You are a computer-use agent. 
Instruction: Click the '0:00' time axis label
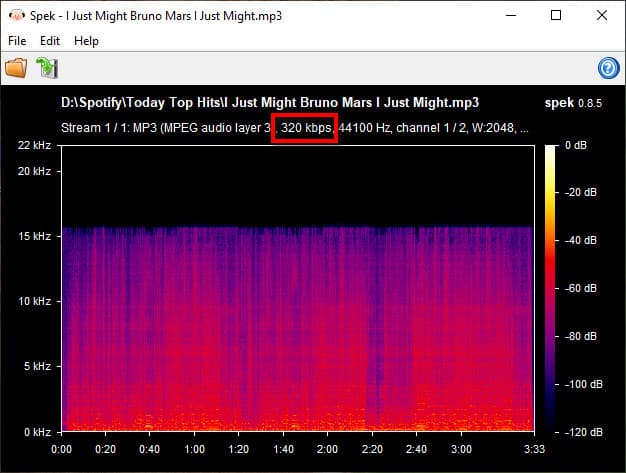click(61, 449)
